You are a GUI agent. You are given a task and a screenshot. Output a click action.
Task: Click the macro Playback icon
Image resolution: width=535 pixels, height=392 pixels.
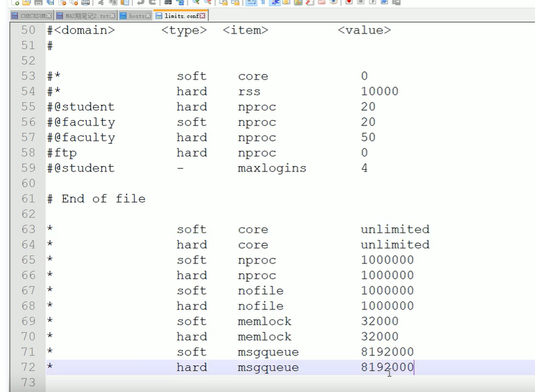point(373,2)
